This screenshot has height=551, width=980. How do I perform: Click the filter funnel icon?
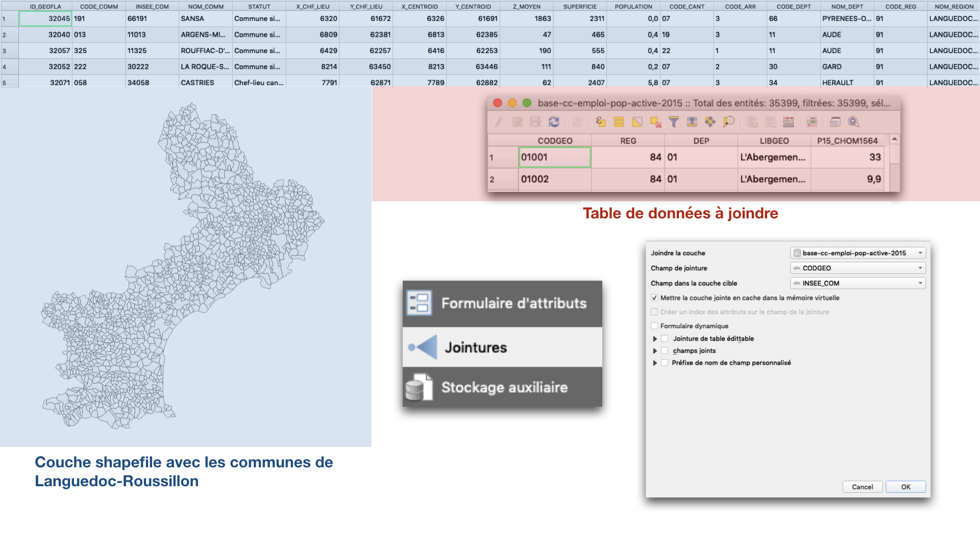[x=674, y=122]
